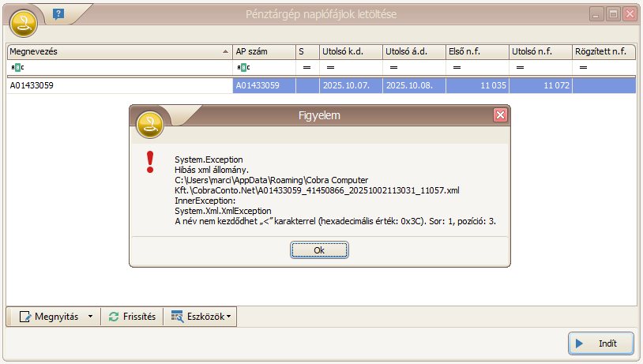Click the red exclamation error icon
643x364 pixels.
pos(150,162)
